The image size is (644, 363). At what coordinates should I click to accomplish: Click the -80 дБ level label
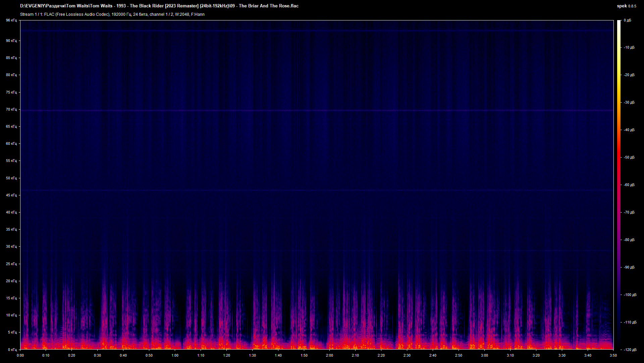(629, 240)
